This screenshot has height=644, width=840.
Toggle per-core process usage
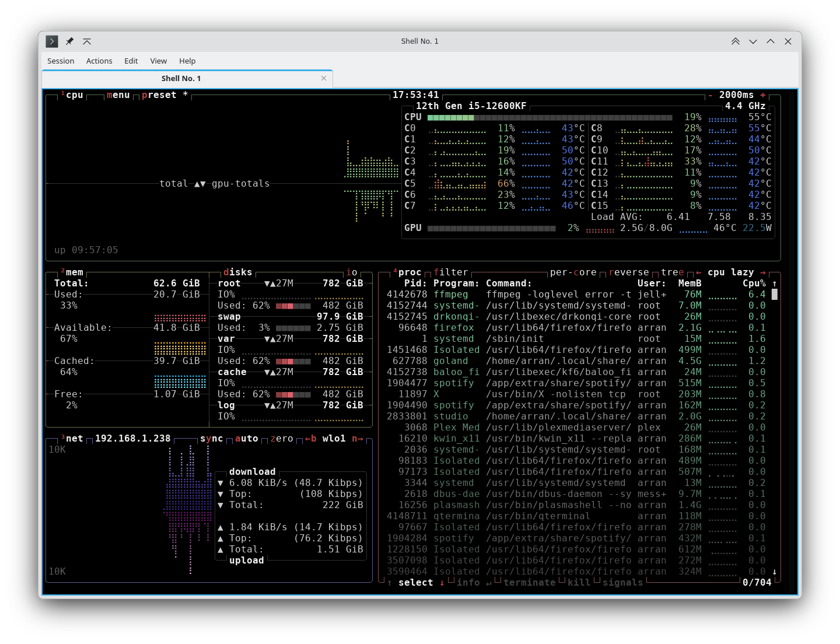coord(573,272)
